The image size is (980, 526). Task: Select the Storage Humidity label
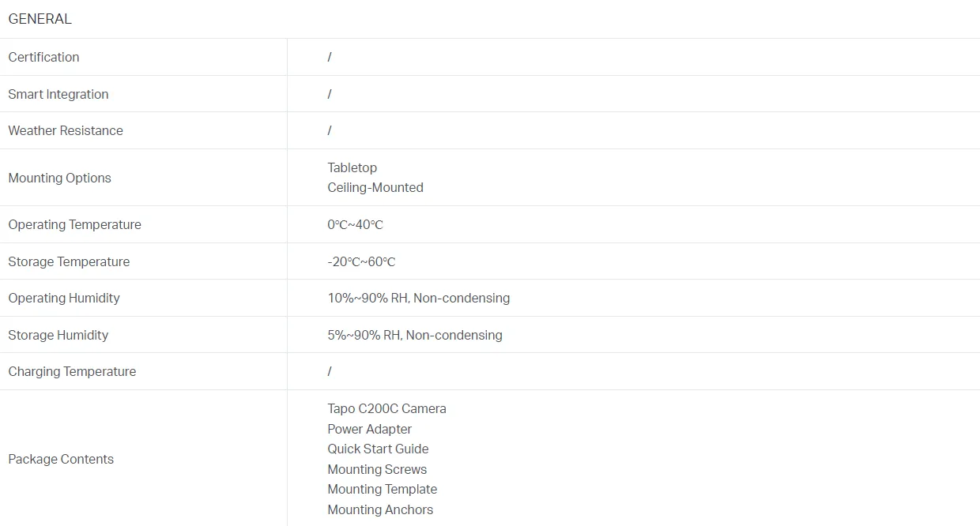58,335
